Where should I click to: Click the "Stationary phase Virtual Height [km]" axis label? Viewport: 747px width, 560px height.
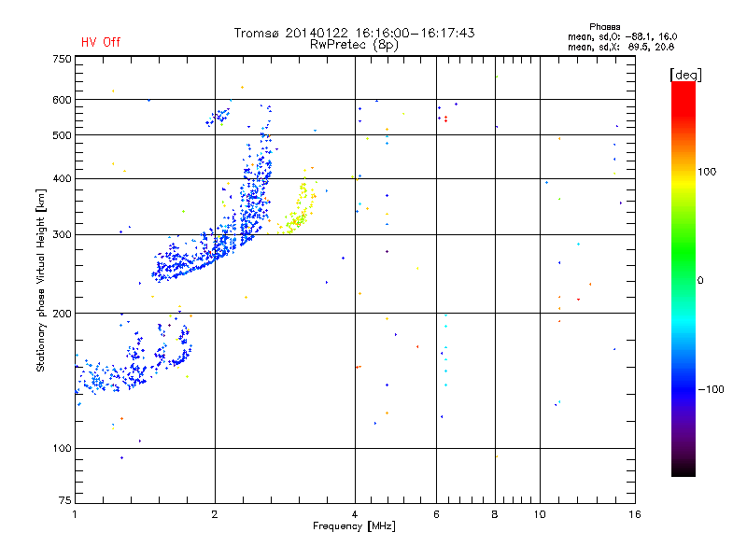[x=41, y=281]
